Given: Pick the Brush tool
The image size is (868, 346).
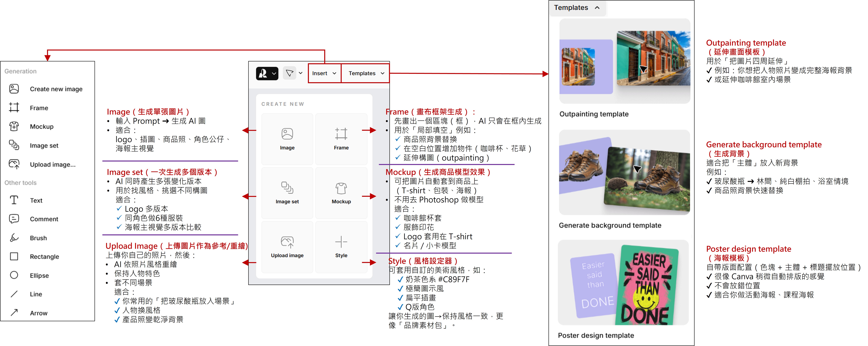Looking at the screenshot, I should click(x=38, y=238).
